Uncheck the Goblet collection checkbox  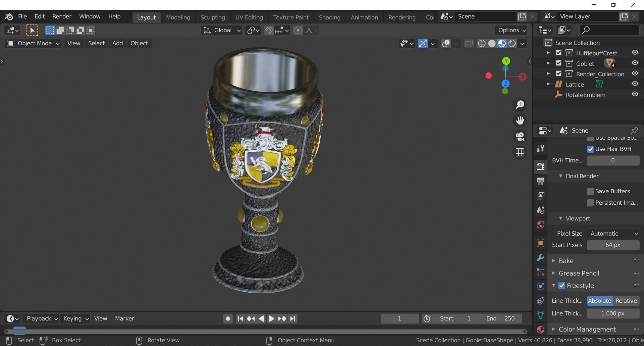coord(558,63)
